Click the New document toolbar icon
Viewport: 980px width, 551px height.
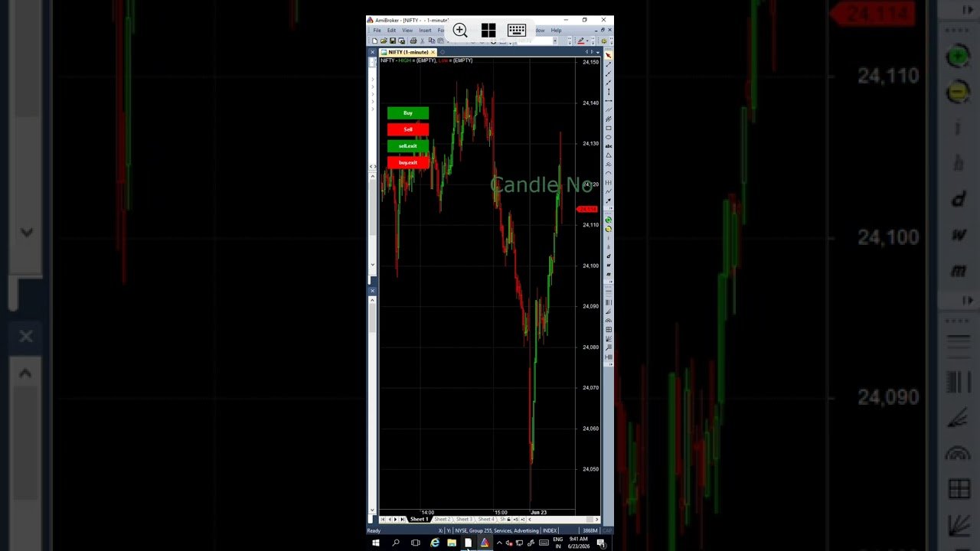374,41
